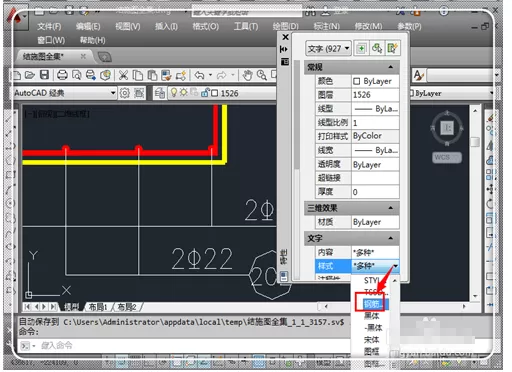Toggle the layer light bulb on/off
This screenshot has height=372, width=512.
tap(173, 93)
